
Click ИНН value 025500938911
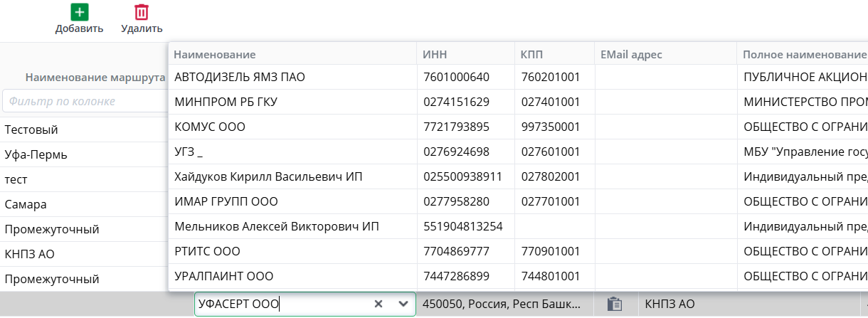click(x=462, y=176)
